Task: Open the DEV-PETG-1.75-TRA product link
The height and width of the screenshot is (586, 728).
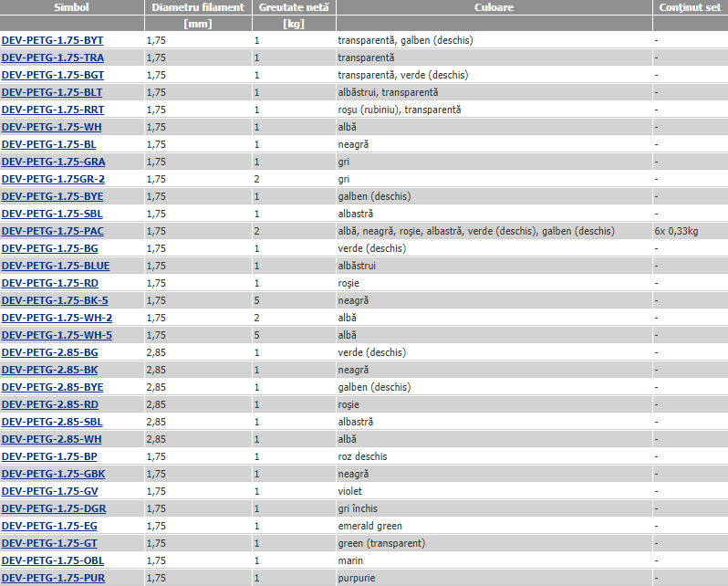Action: click(x=53, y=58)
